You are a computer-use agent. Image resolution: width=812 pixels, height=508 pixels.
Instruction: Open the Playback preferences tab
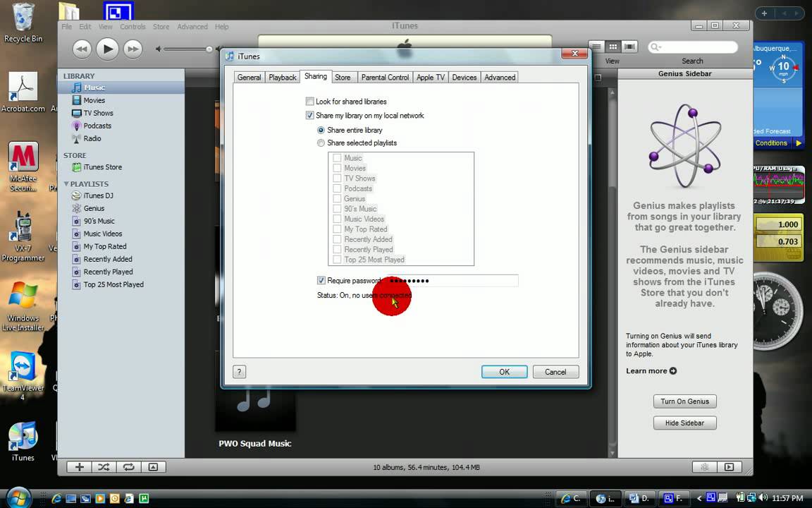tap(282, 77)
